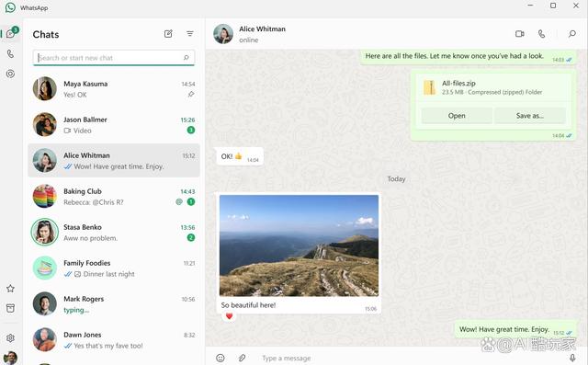Click the 'OK!' thumbs up message
The image size is (588, 365).
[x=240, y=156]
